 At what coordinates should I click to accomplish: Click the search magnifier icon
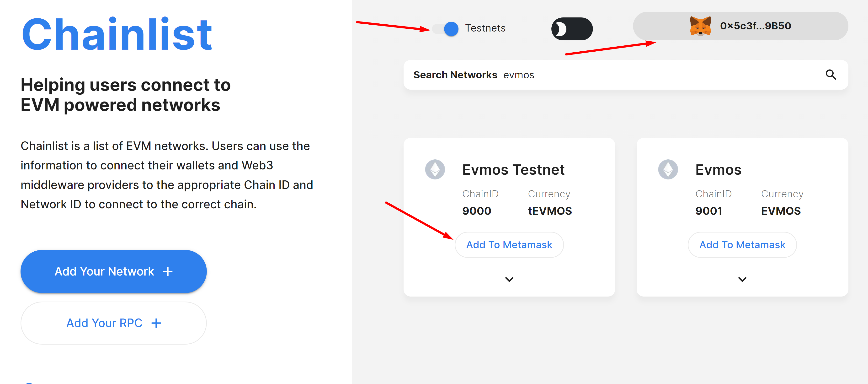(x=831, y=75)
